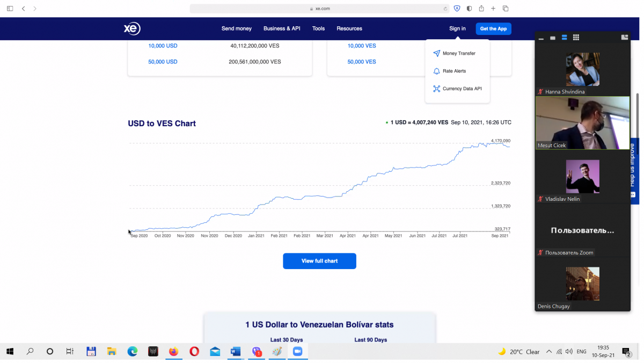Select Zoom's vertical strip view button
The width and height of the screenshot is (644, 363).
[x=564, y=38]
